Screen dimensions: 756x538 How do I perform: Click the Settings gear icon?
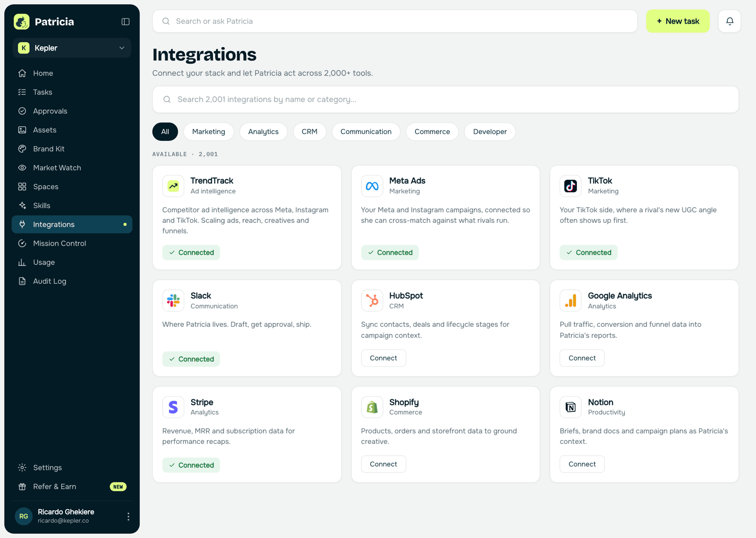pyautogui.click(x=22, y=468)
